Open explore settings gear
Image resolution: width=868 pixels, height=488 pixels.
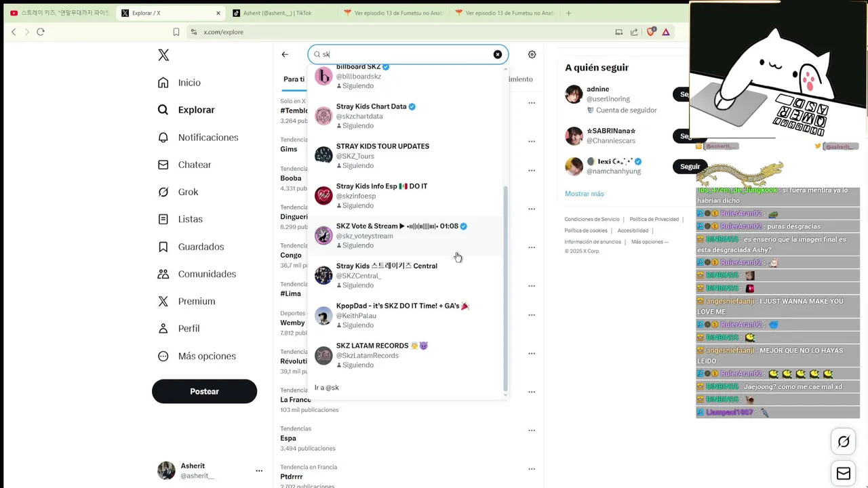click(532, 54)
